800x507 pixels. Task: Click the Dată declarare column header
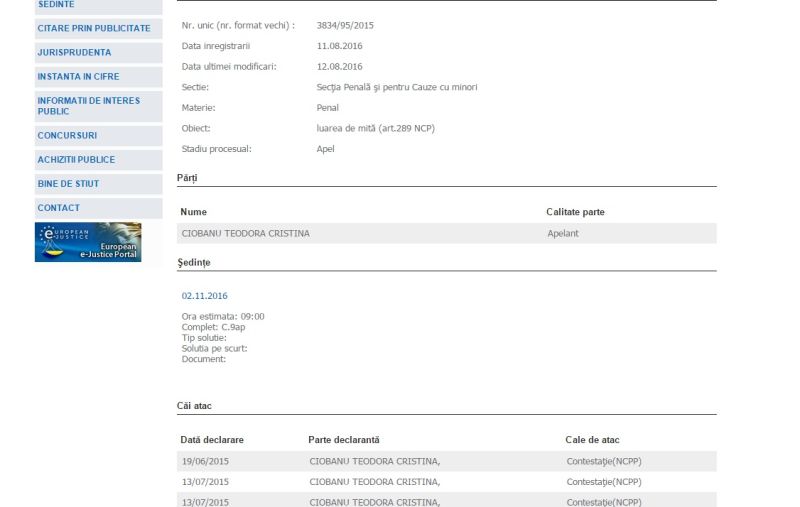(212, 440)
